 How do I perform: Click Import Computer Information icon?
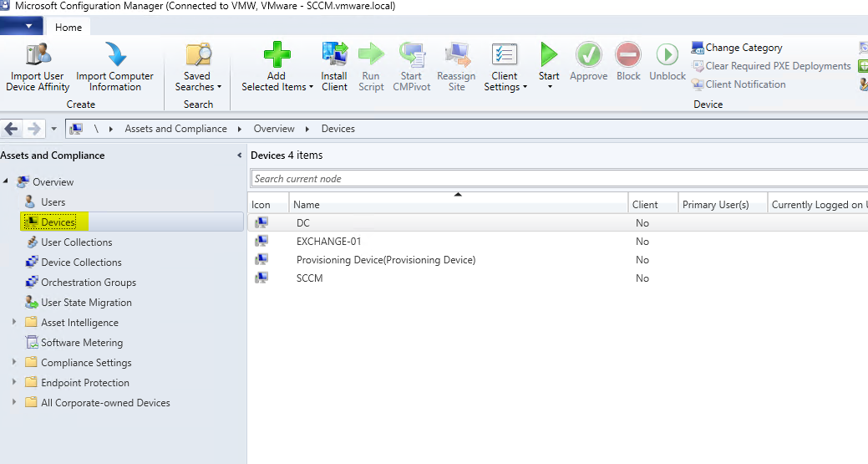tap(114, 55)
